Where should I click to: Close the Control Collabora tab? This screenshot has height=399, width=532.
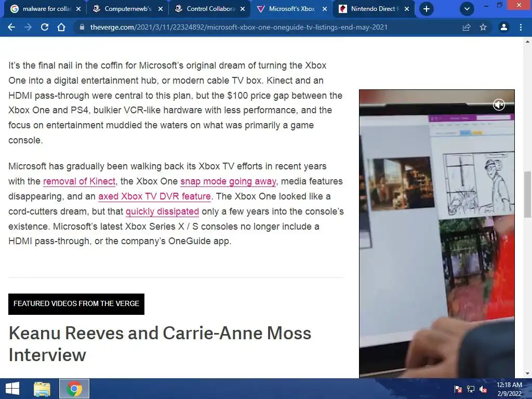[243, 9]
